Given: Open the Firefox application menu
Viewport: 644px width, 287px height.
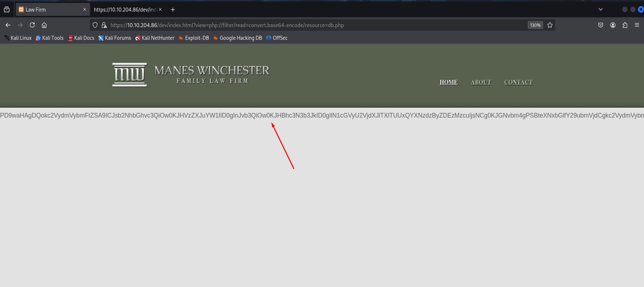Looking at the screenshot, I should (x=637, y=25).
